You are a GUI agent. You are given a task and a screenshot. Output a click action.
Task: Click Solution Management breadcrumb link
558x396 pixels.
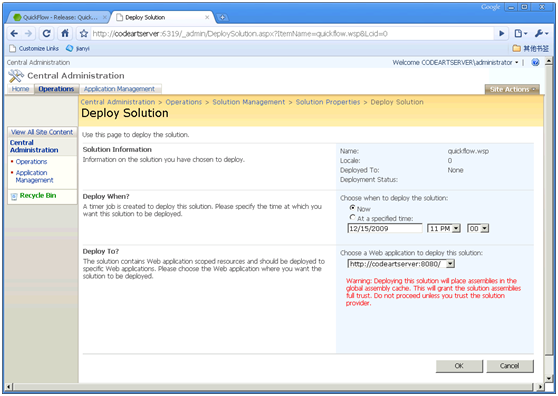click(x=249, y=102)
